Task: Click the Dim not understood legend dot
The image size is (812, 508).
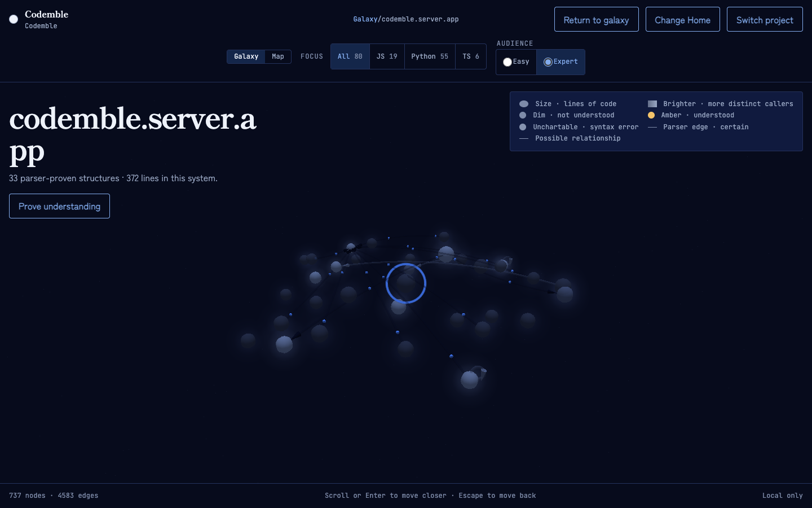Action: pyautogui.click(x=523, y=115)
